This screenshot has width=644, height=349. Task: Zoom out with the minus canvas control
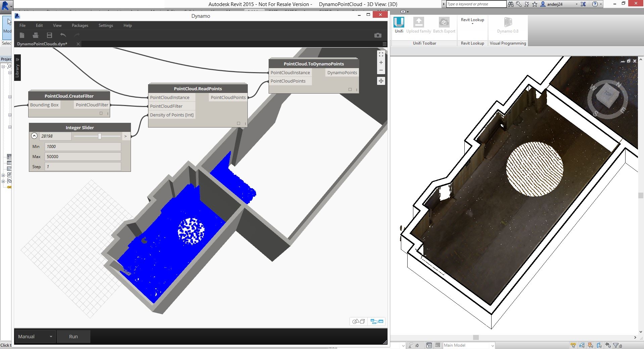[x=381, y=70]
